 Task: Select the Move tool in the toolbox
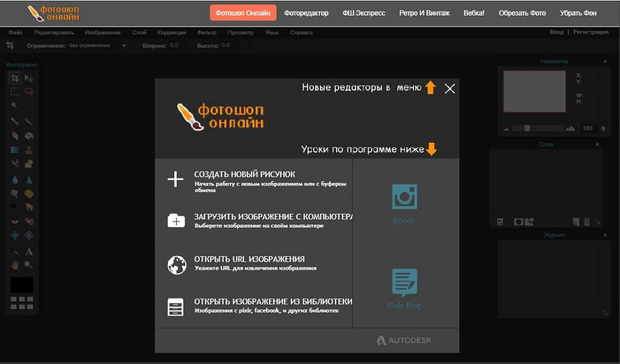click(29, 78)
